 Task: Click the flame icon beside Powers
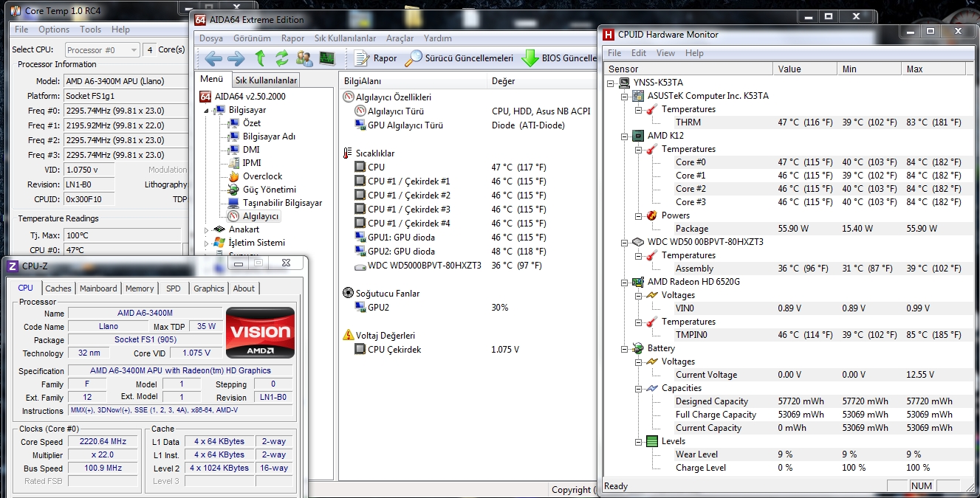[x=651, y=215]
